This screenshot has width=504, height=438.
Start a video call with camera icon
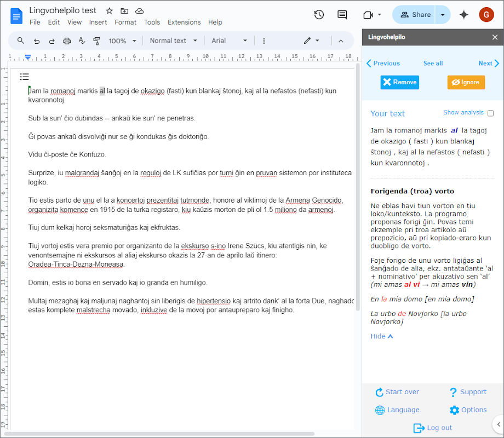(x=368, y=15)
